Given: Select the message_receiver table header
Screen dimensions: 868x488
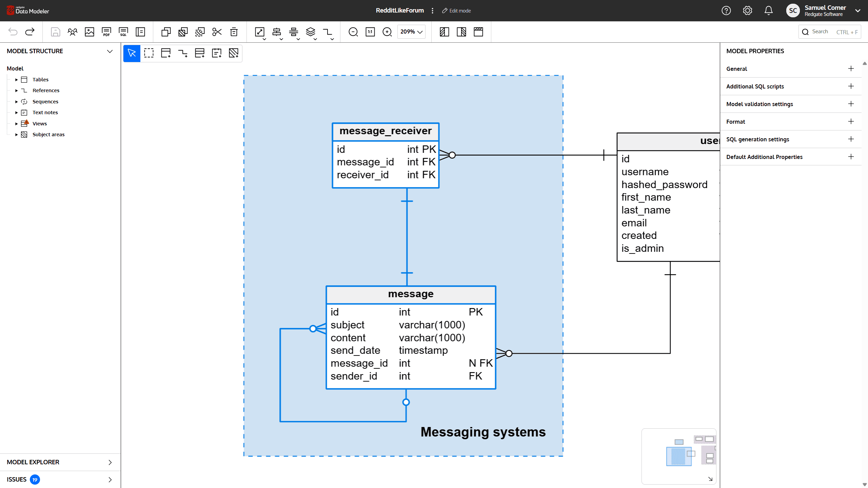Looking at the screenshot, I should [x=386, y=131].
